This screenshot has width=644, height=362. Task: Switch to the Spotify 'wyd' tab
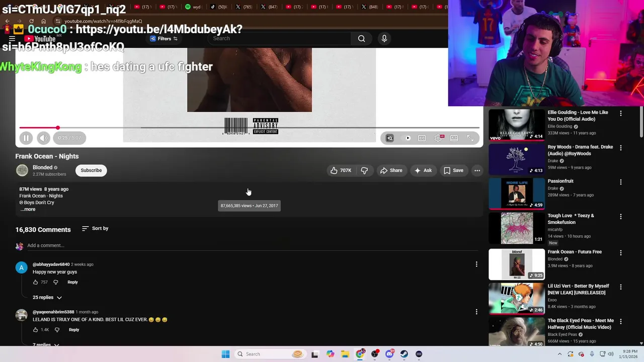click(193, 7)
